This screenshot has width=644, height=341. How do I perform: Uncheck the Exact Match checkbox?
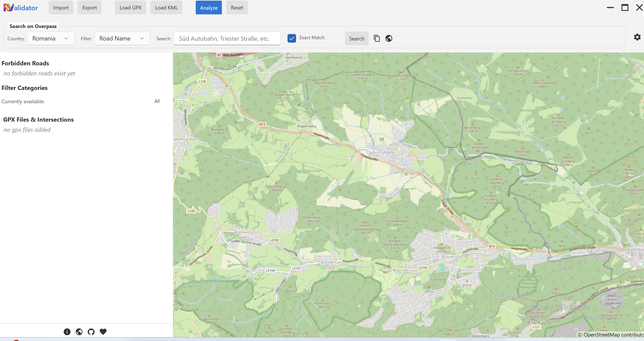(292, 38)
